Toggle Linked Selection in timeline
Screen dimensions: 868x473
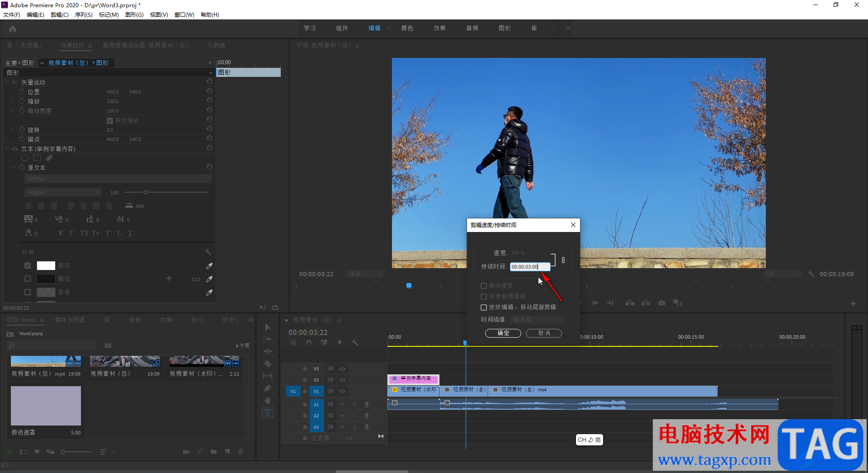pos(324,343)
